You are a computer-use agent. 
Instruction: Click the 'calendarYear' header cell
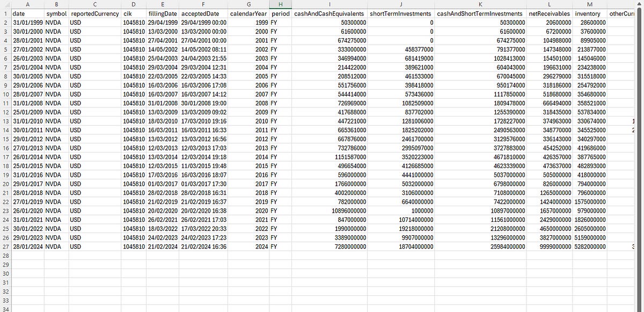point(248,13)
